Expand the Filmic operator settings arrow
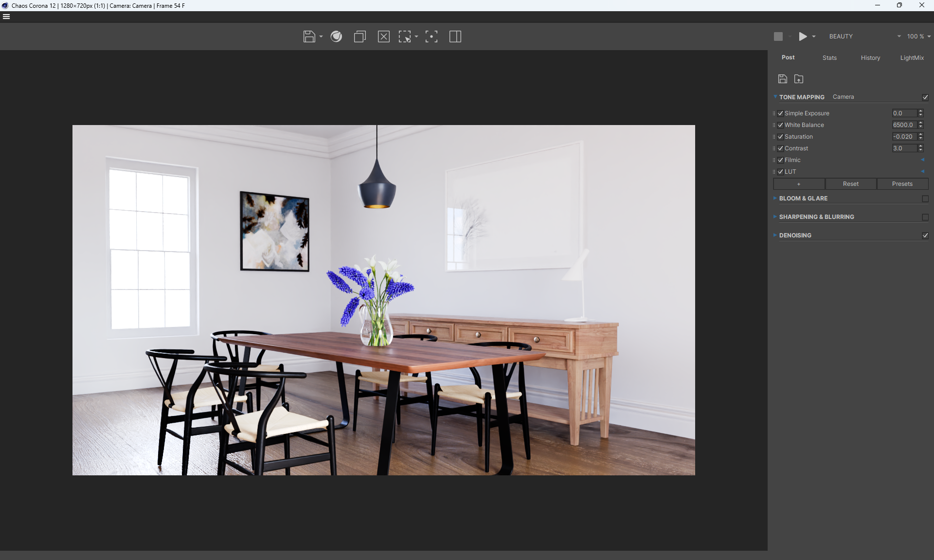934x560 pixels. pos(922,160)
